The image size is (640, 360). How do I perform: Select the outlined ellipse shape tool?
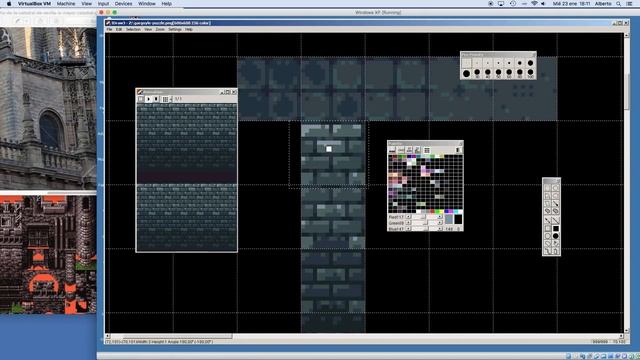pyautogui.click(x=548, y=236)
